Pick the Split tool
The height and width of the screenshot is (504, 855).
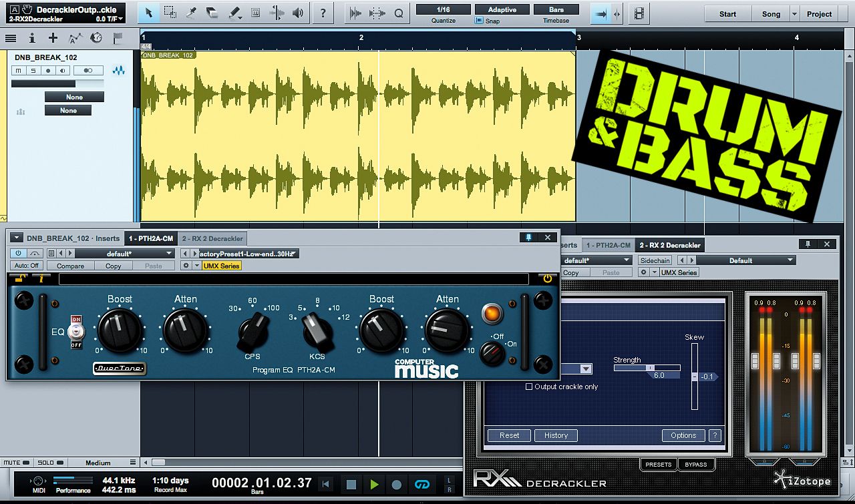tap(191, 13)
